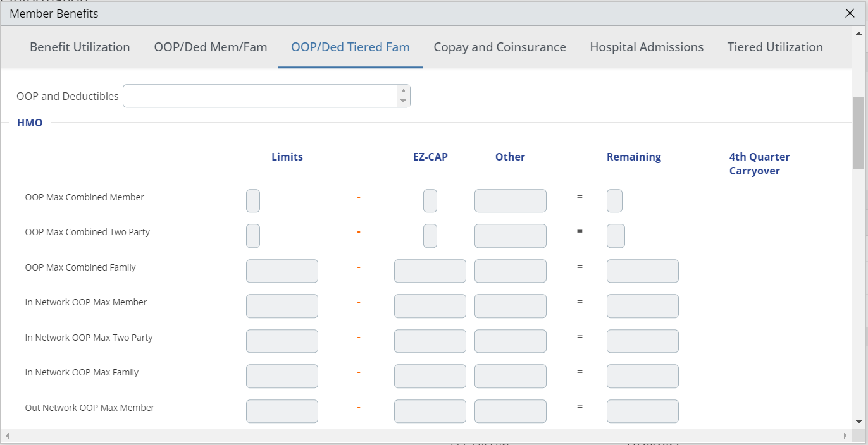Click EZ-CAP field for In Network OOP Max Member
The height and width of the screenshot is (445, 868).
[x=430, y=306]
